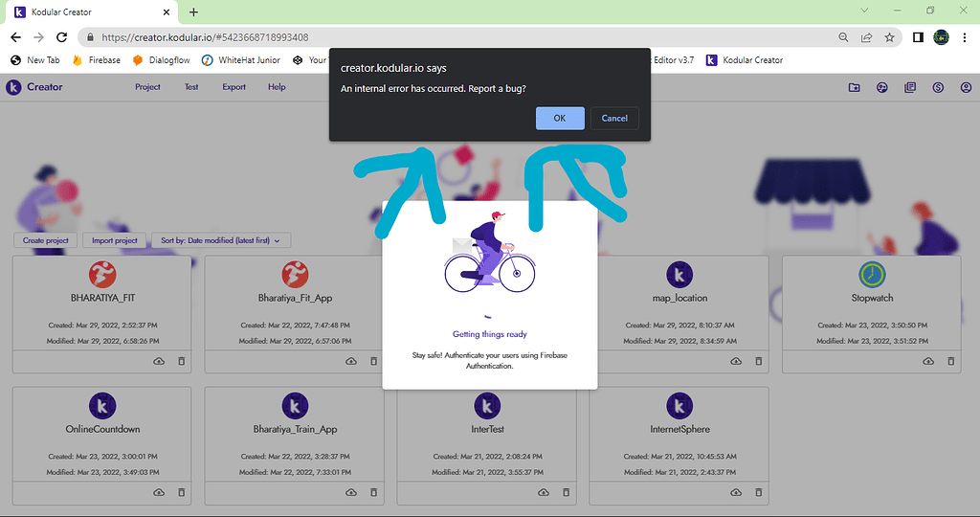980x517 pixels.
Task: Click Create project button
Action: click(46, 240)
